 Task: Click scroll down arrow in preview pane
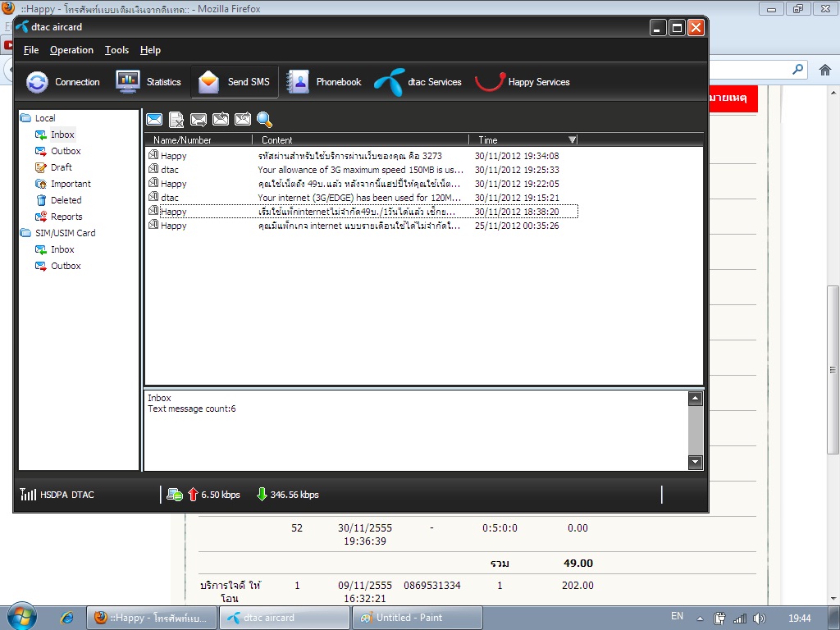(x=695, y=463)
